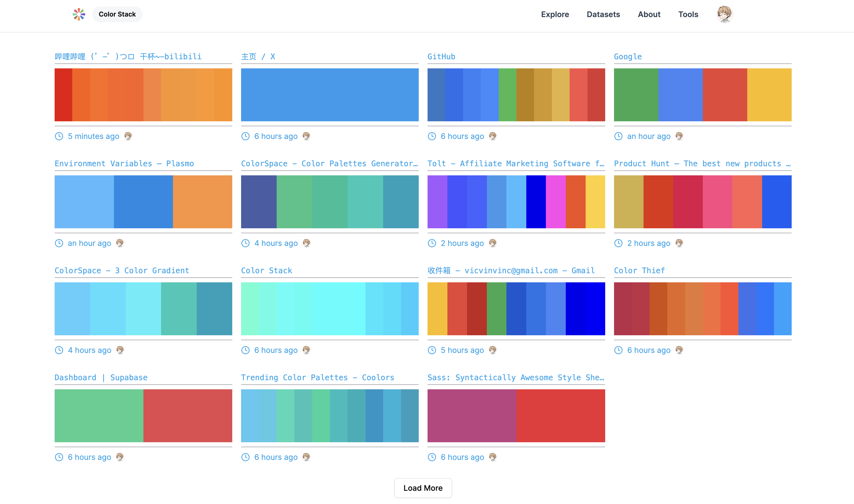The width and height of the screenshot is (854, 504).
Task: Open Dashboard | Supabase palette link
Action: [x=101, y=378]
